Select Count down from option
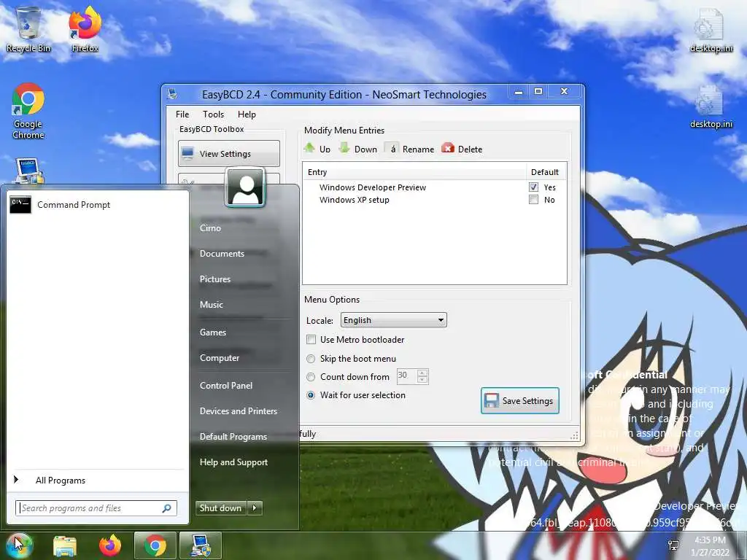747x560 pixels. point(311,377)
